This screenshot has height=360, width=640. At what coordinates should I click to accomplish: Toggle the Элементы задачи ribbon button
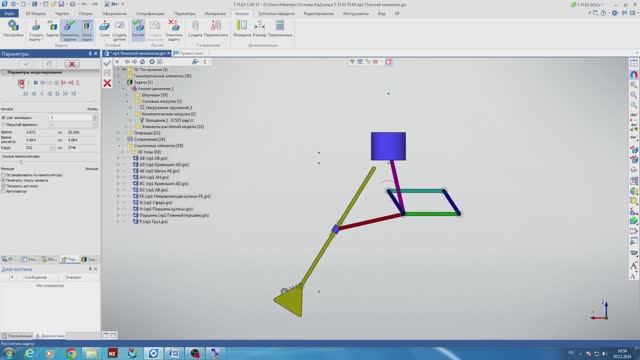tap(69, 30)
